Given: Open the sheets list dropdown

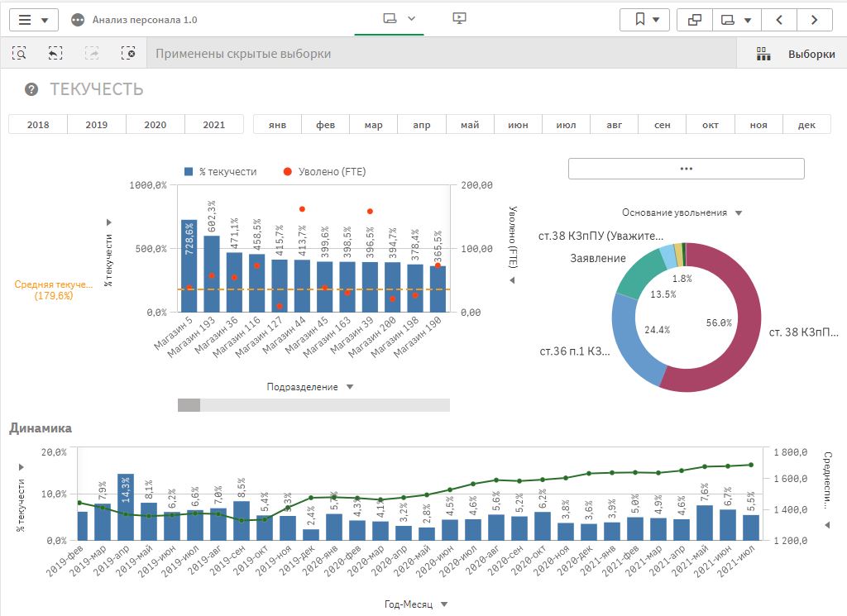Looking at the screenshot, I should click(x=737, y=20).
